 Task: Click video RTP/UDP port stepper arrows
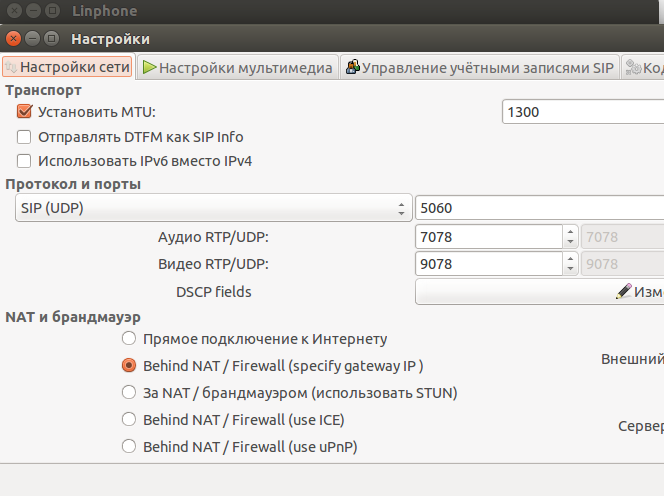(571, 264)
